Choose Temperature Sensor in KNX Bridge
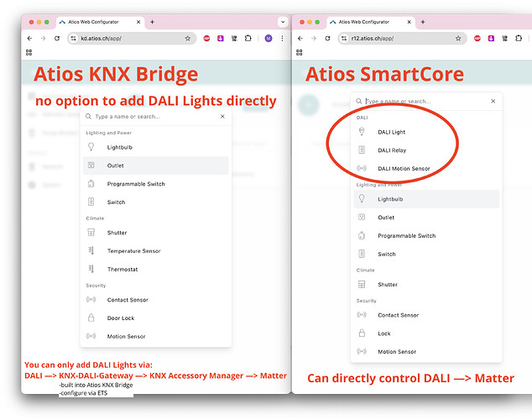 click(x=156, y=251)
